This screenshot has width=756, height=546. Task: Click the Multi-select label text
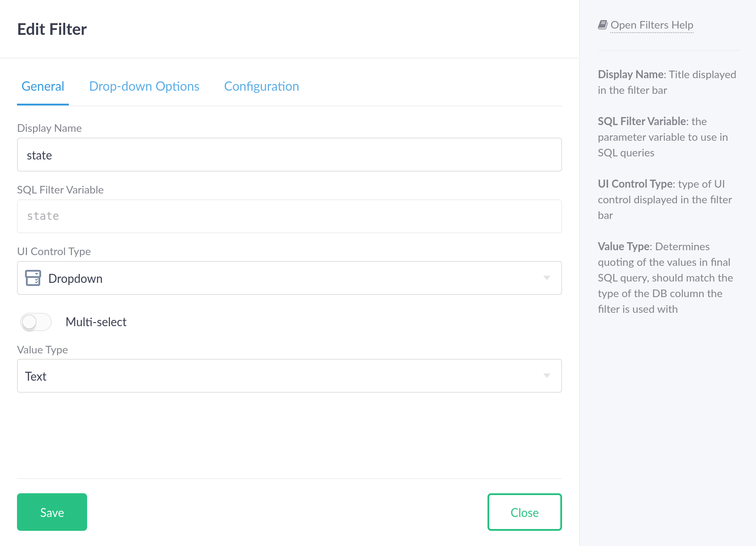coord(96,322)
